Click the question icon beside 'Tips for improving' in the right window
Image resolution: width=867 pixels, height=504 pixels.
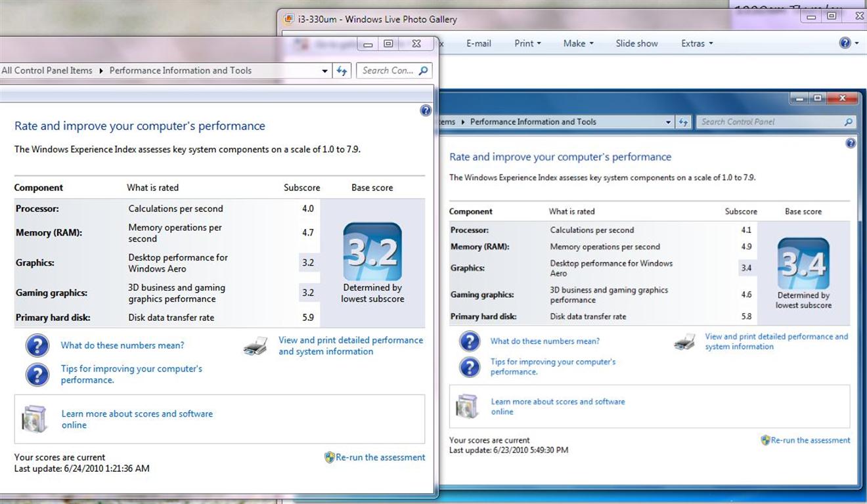470,367
